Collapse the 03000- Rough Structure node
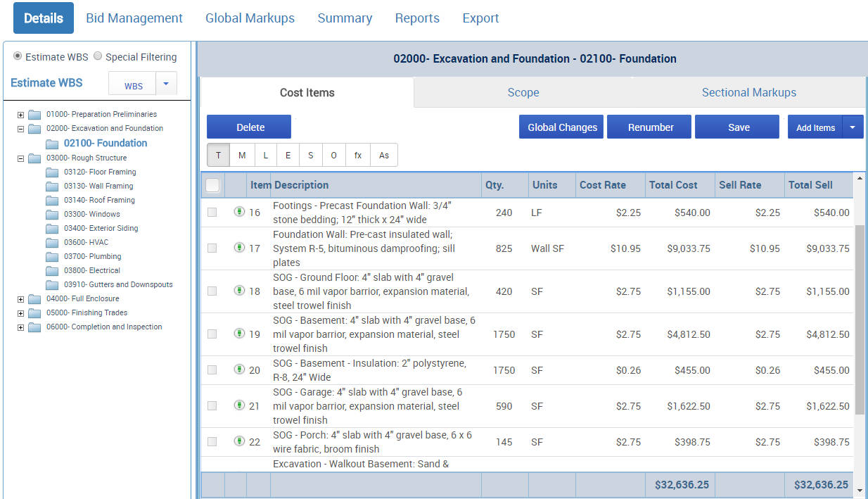 [x=21, y=158]
